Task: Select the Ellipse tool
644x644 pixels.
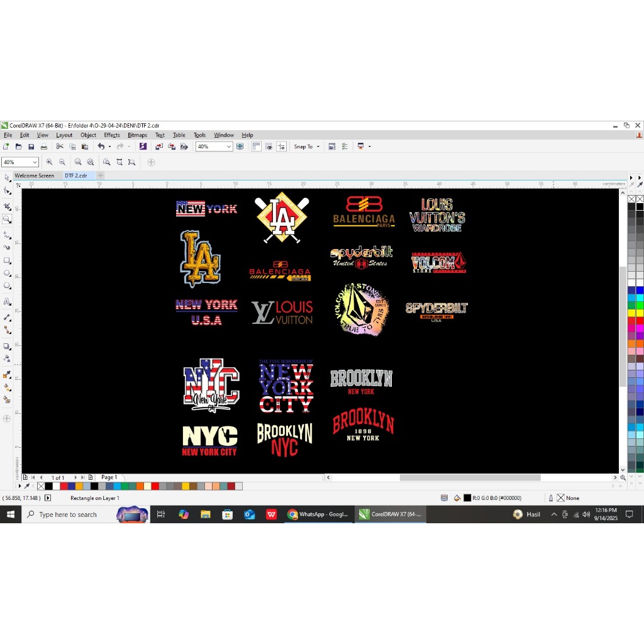Action: click(7, 273)
